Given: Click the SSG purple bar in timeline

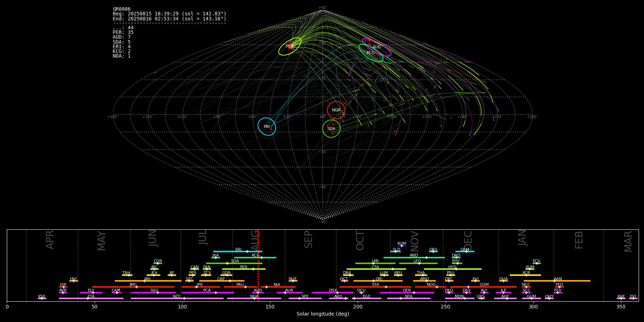Looking at the screenshot, I should point(153,293).
